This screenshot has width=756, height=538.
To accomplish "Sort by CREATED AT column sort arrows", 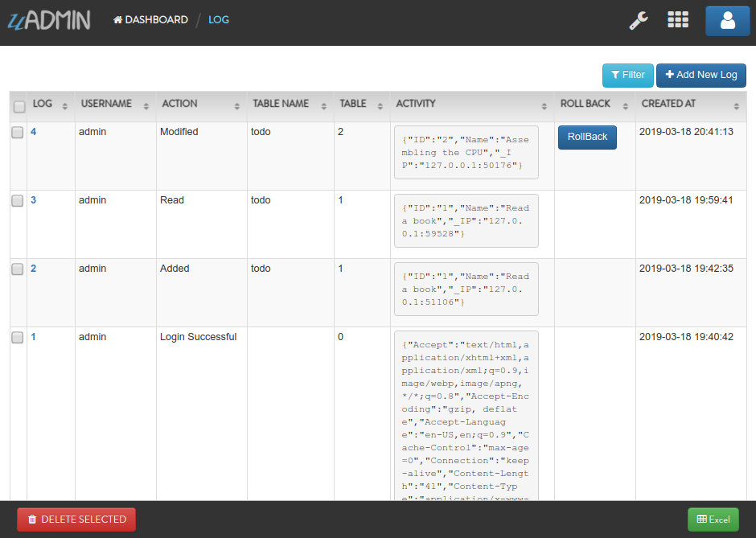I will (x=736, y=106).
